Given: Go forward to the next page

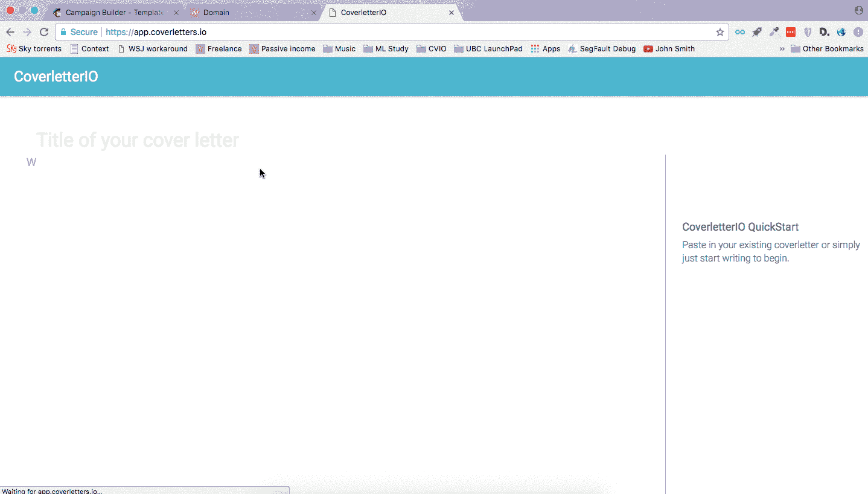Looking at the screenshot, I should 27,32.
